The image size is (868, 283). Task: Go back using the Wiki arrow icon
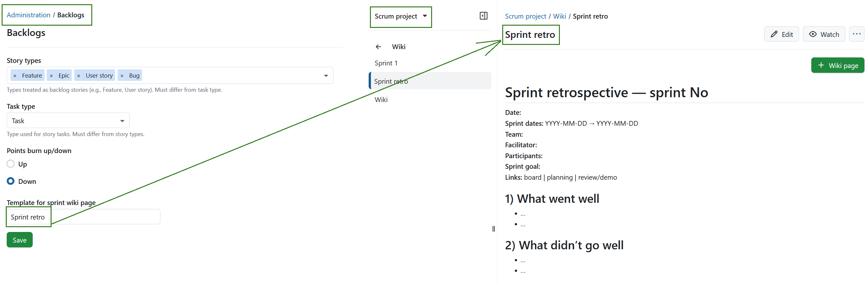(x=378, y=47)
